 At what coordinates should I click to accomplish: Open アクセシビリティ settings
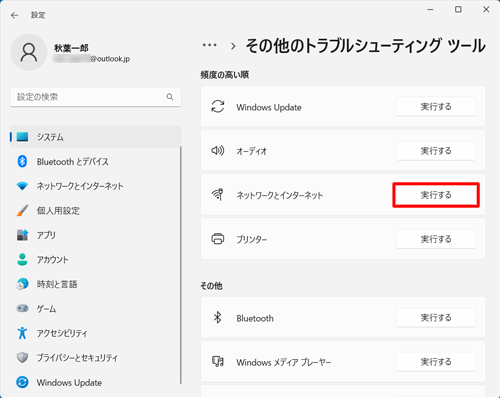pos(96,333)
